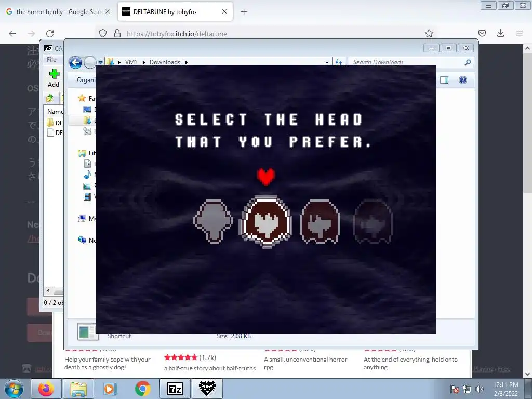Click the Firefox icon in the taskbar
This screenshot has width=532, height=399.
(46, 389)
